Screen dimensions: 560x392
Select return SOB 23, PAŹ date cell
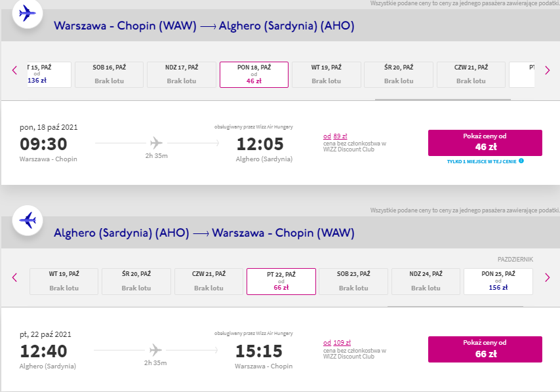(353, 281)
